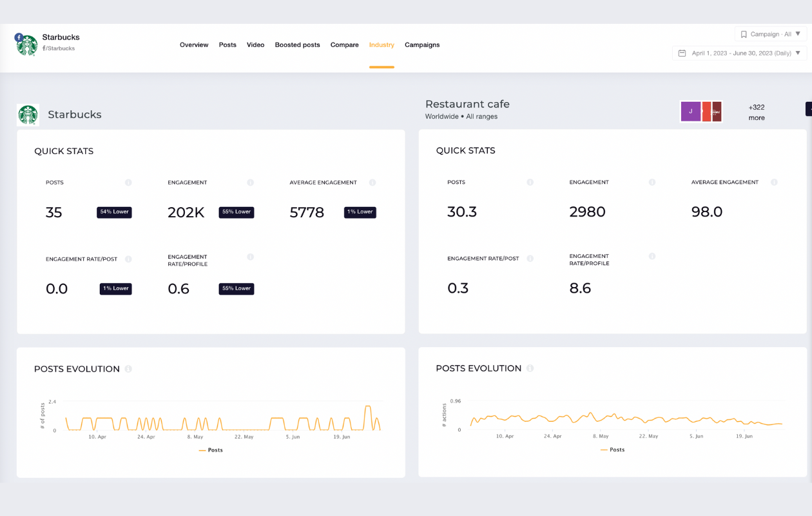The height and width of the screenshot is (516, 812).
Task: Click the 1% Lower badge beside 5778
Action: (x=360, y=212)
